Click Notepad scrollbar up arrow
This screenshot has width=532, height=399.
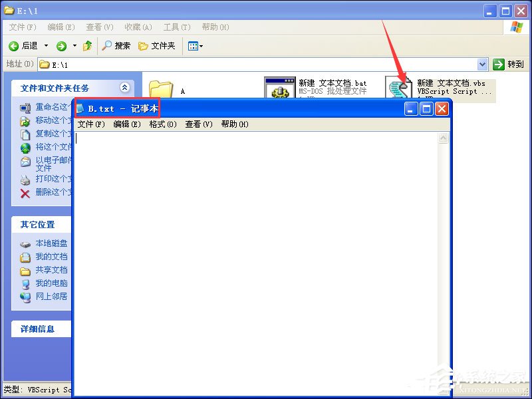pyautogui.click(x=443, y=138)
